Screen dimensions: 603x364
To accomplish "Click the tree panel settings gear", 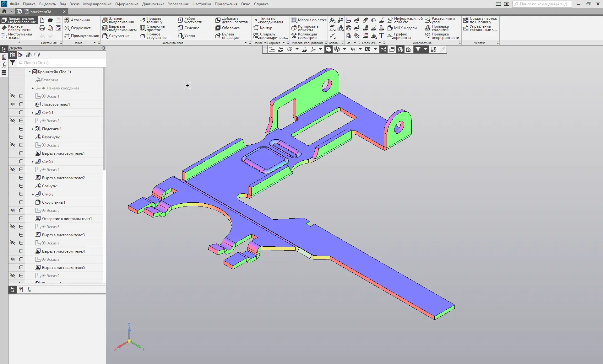I will click(x=103, y=48).
